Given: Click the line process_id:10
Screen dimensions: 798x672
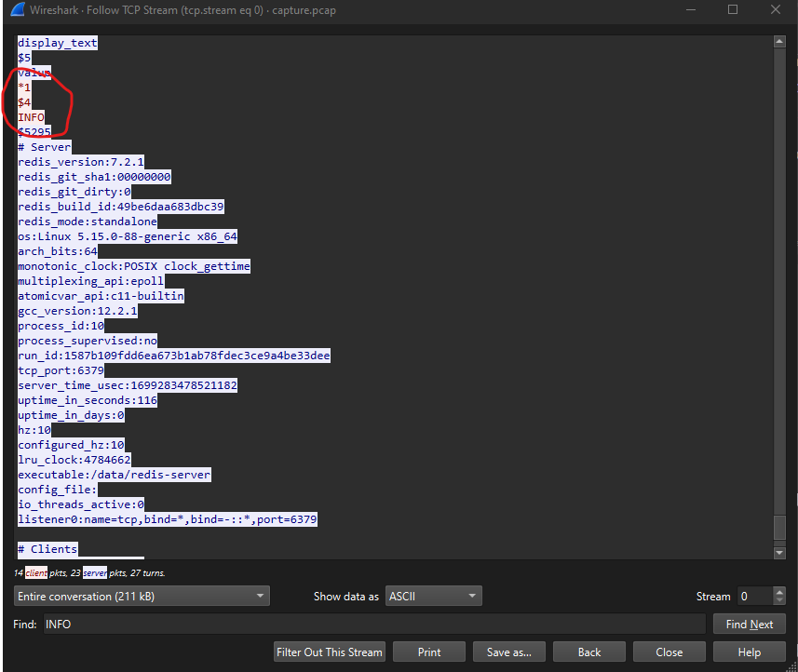Looking at the screenshot, I should (x=61, y=326).
